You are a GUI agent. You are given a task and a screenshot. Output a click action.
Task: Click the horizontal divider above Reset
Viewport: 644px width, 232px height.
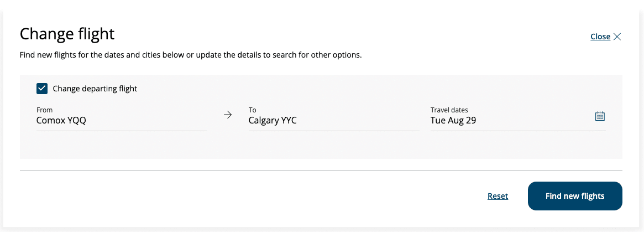click(321, 171)
